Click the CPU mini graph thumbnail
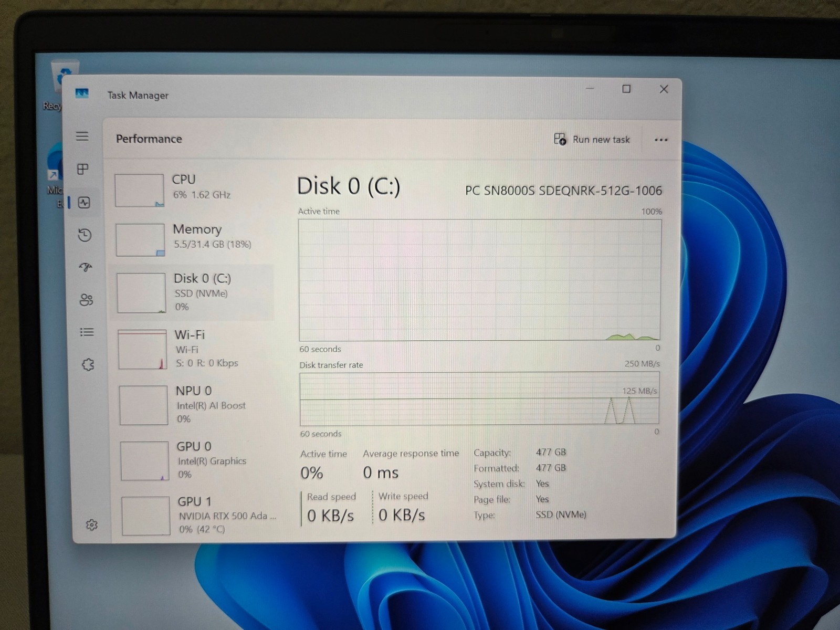The width and height of the screenshot is (840, 630). (x=139, y=191)
